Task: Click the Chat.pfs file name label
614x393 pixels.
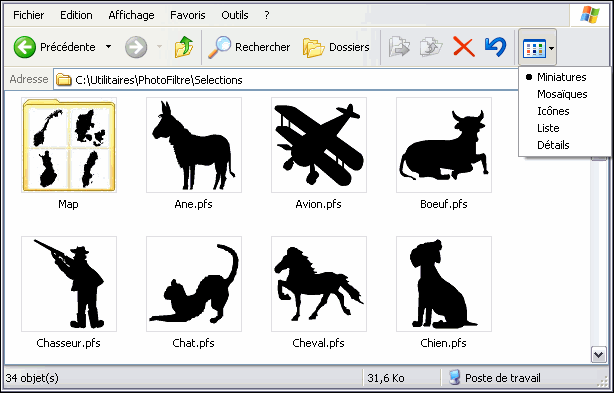Action: (x=193, y=343)
